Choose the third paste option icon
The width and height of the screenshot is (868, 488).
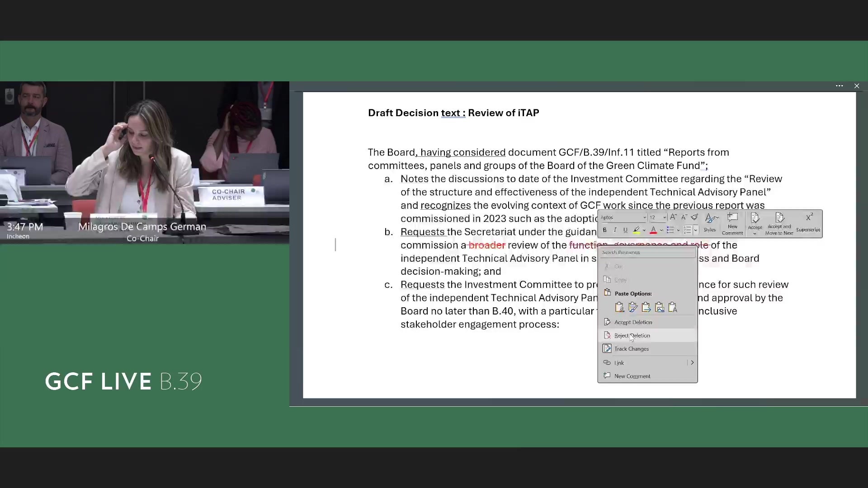pos(646,308)
